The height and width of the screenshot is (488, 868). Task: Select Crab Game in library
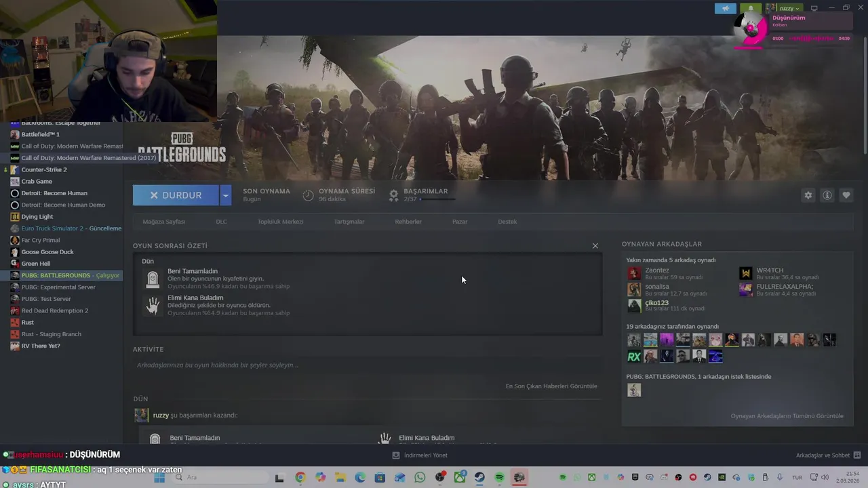tap(37, 182)
